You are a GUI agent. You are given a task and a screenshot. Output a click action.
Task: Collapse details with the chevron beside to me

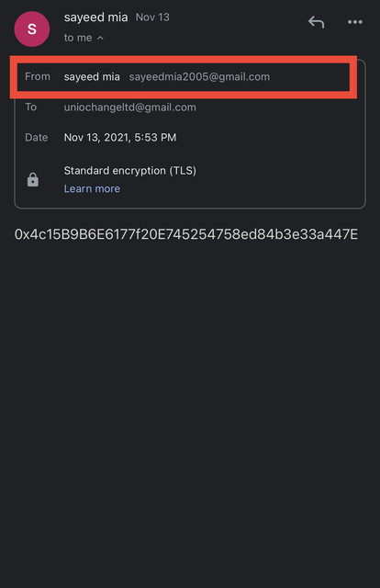coord(100,38)
